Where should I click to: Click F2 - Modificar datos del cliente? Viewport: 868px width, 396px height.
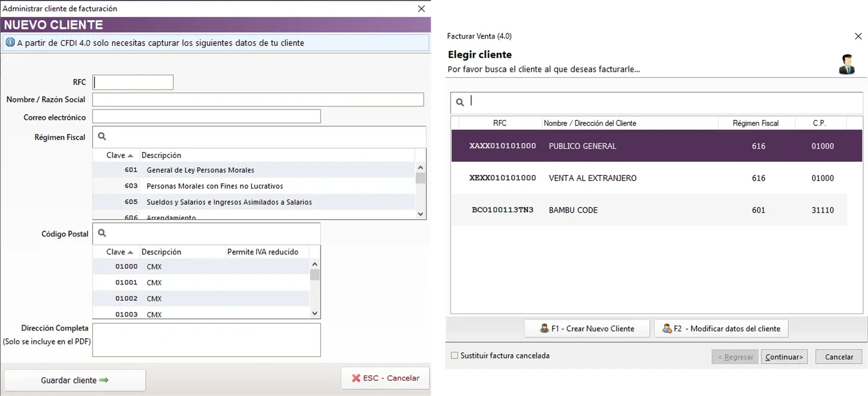pyautogui.click(x=721, y=328)
